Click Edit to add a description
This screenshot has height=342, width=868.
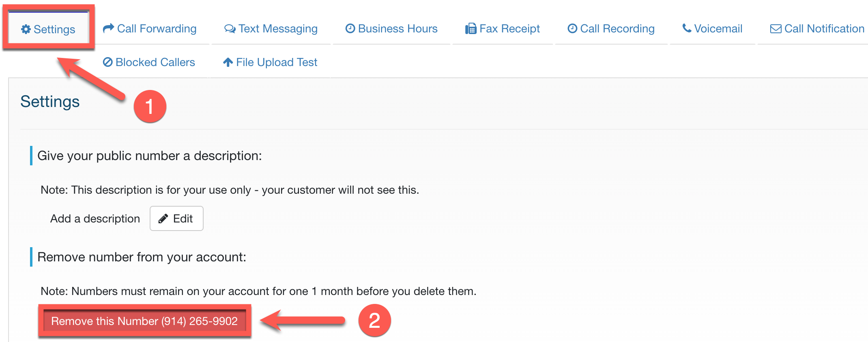coord(176,218)
